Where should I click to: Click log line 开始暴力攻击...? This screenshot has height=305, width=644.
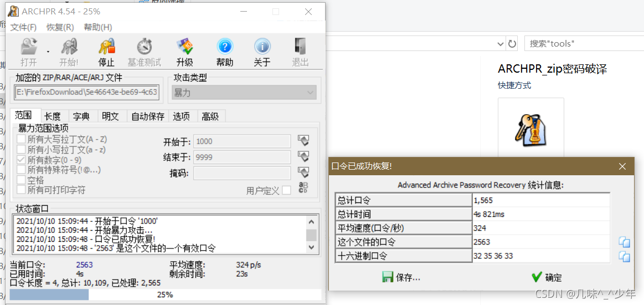pos(84,230)
